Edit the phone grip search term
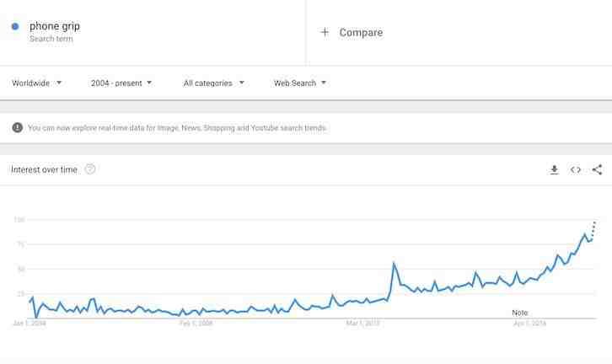612x364 pixels. pyautogui.click(x=55, y=26)
